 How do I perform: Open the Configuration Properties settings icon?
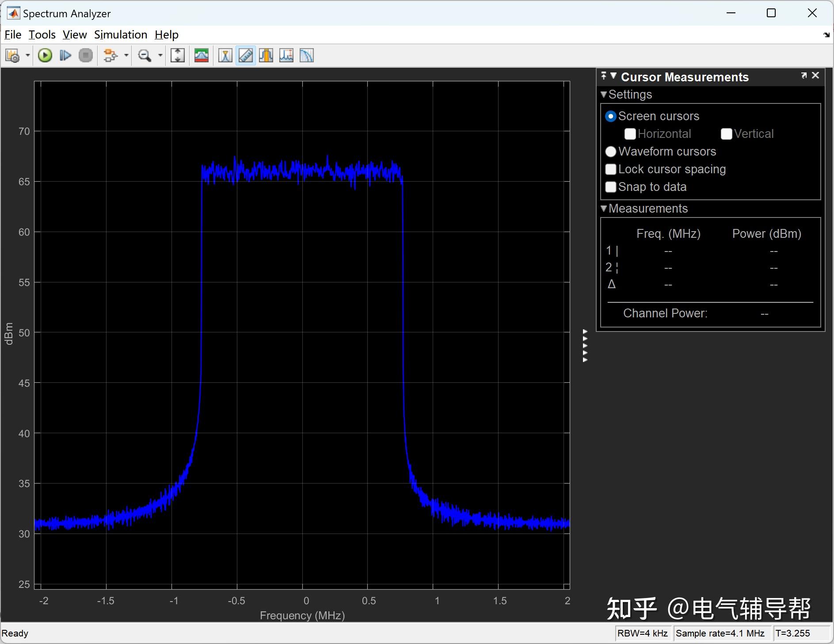click(x=12, y=56)
